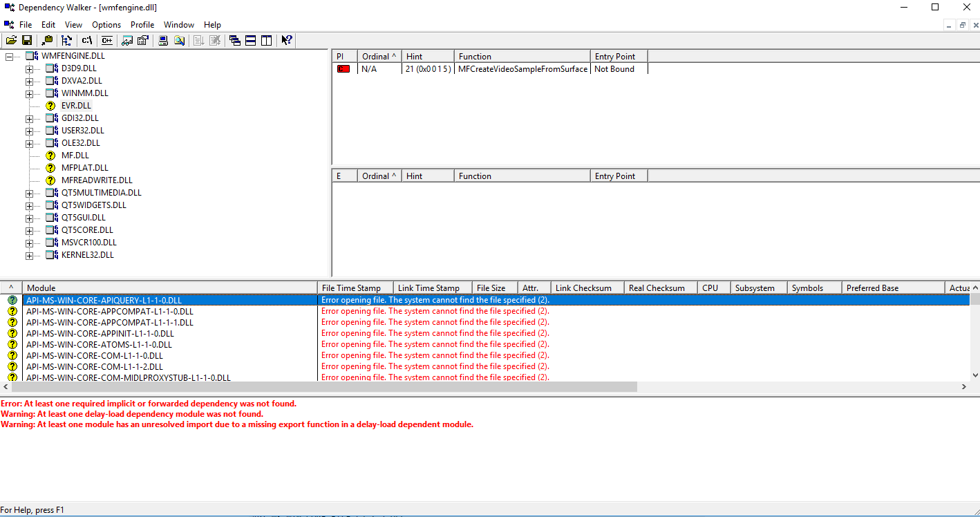980x517 pixels.
Task: Click the question-mark icon beside EVR.DLL
Action: 50,106
